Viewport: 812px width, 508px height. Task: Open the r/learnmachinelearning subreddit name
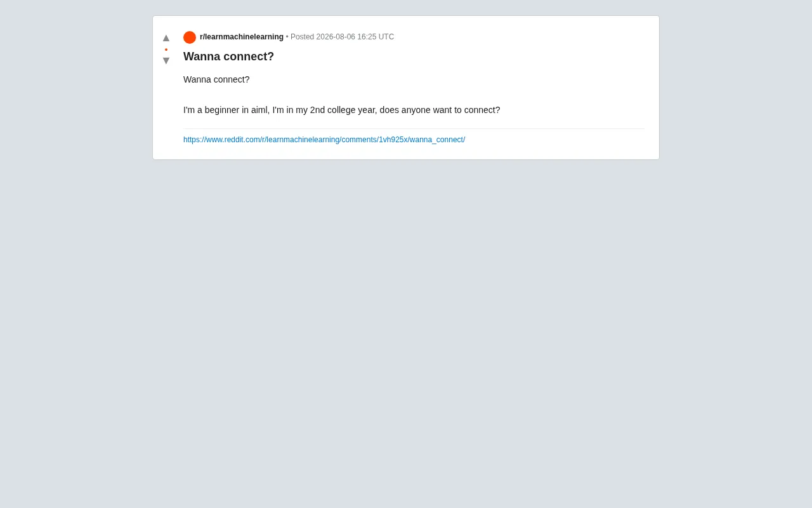click(x=242, y=37)
